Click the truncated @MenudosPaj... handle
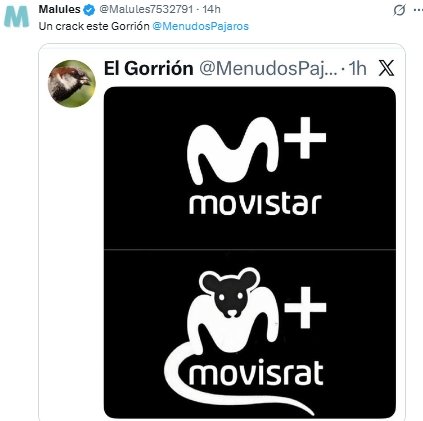Viewport: 423px width, 421px height. click(268, 69)
